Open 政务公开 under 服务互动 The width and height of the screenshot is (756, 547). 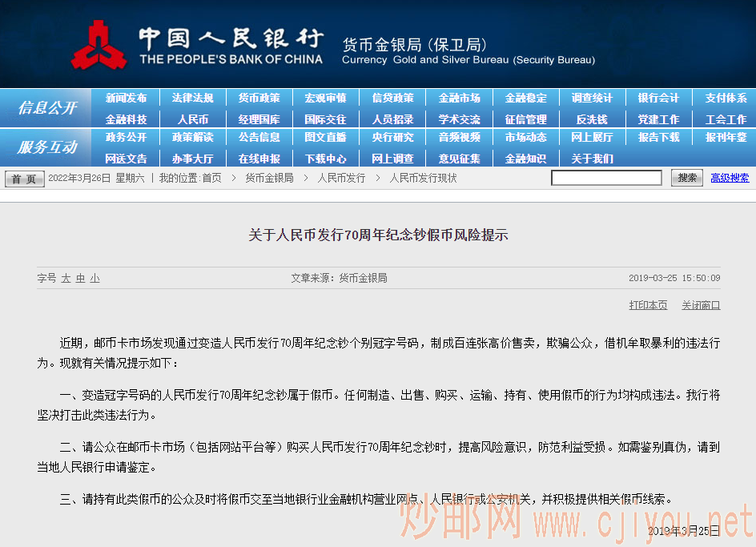tap(126, 137)
